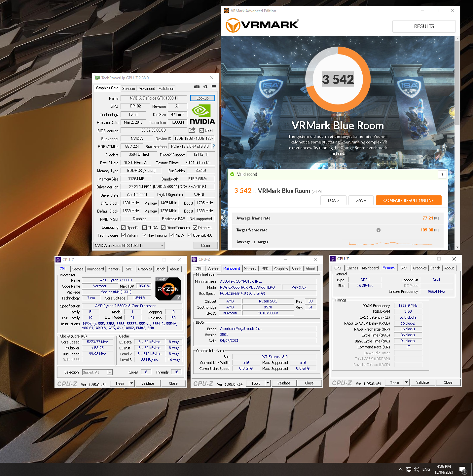Click the Bus Interface question mark
Screen dimensions: 473x476
pos(214,146)
